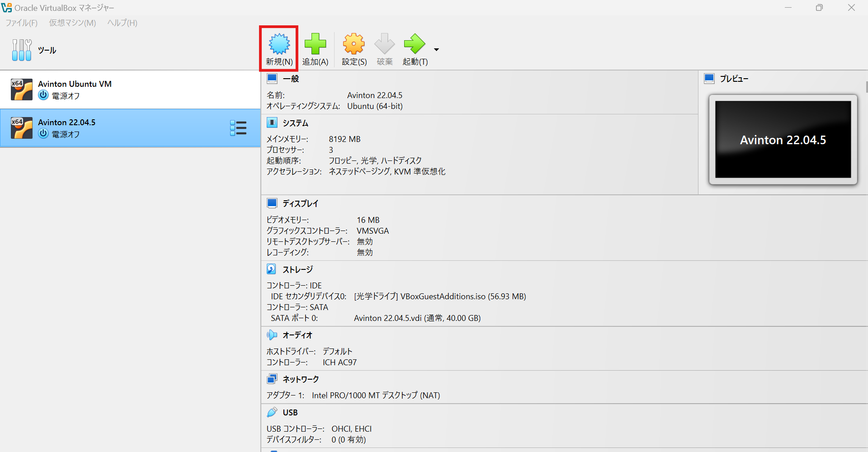
Task: Open the 仮想マシン(M) menu
Action: [x=72, y=23]
